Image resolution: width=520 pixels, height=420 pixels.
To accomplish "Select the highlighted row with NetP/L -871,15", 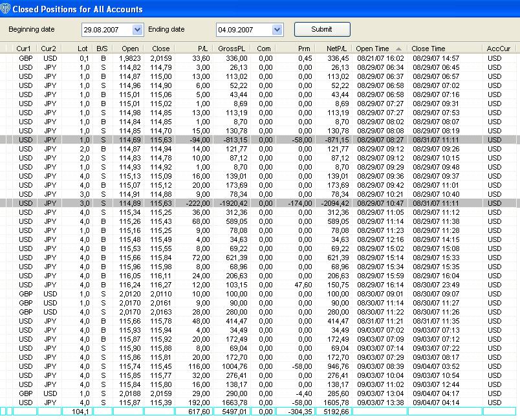I will pyautogui.click(x=259, y=139).
